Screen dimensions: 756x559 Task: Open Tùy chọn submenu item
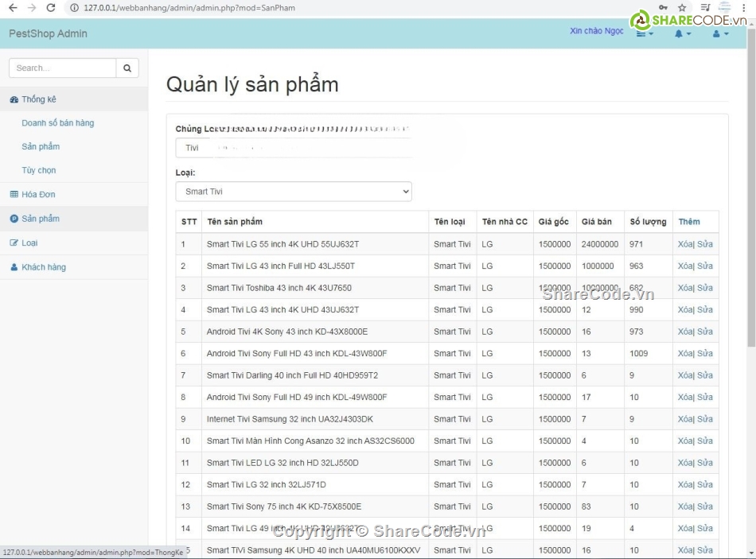[38, 170]
